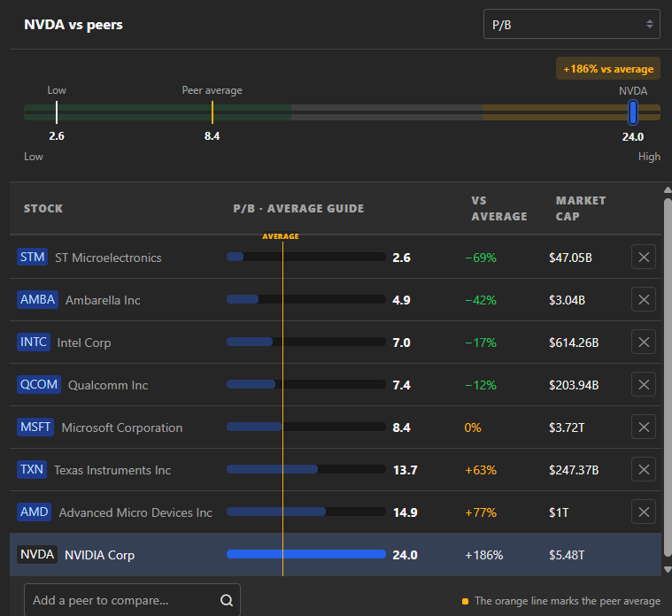This screenshot has height=616, width=672.
Task: Click the scrollbar up arrow
Action: tap(668, 189)
